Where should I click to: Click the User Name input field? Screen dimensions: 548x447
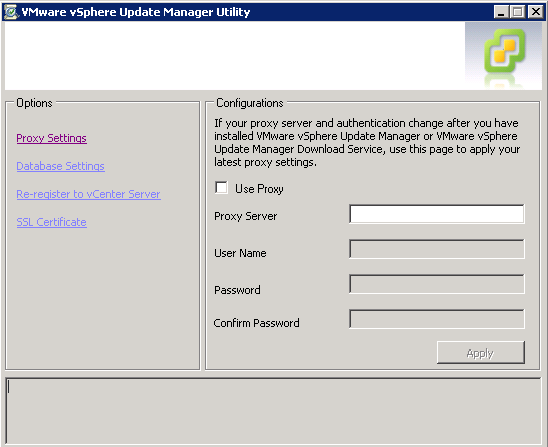tap(437, 249)
